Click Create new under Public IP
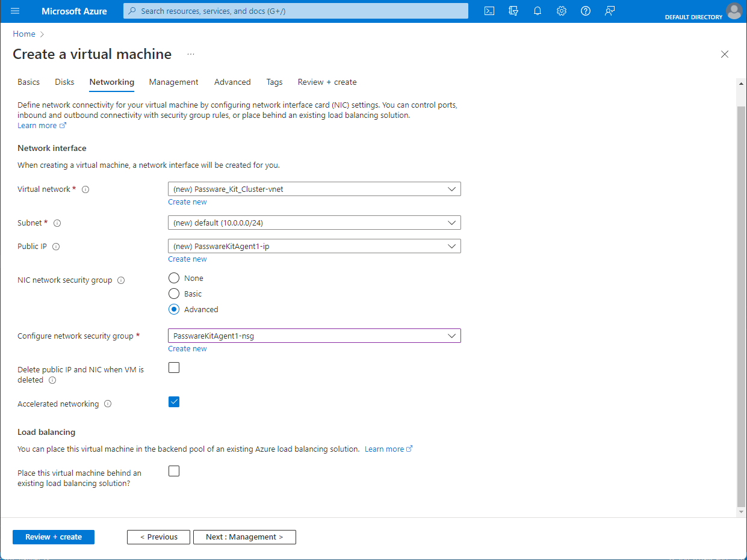This screenshot has height=560, width=747. point(187,259)
